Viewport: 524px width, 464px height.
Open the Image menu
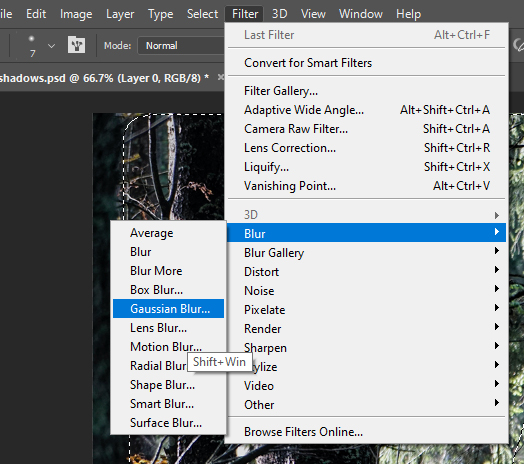tap(76, 14)
